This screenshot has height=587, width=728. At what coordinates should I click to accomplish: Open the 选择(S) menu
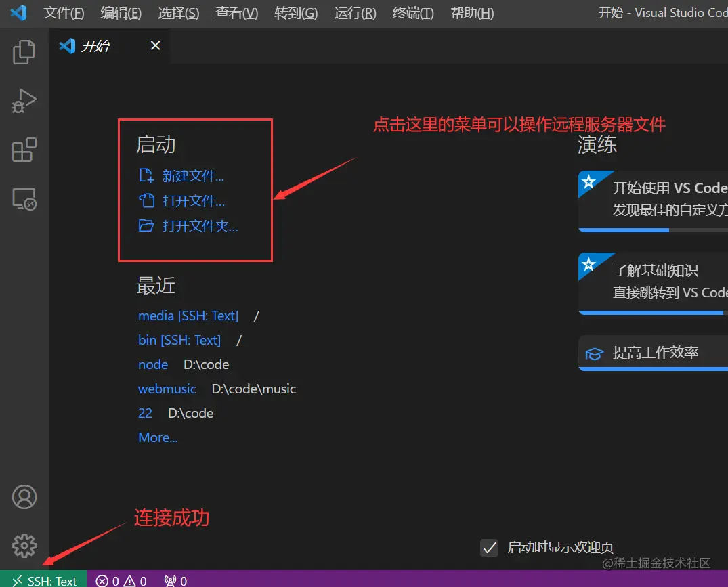(x=179, y=13)
